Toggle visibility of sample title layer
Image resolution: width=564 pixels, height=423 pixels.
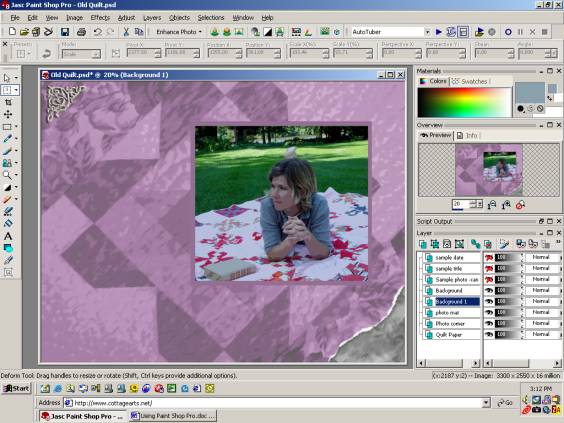[x=488, y=269]
